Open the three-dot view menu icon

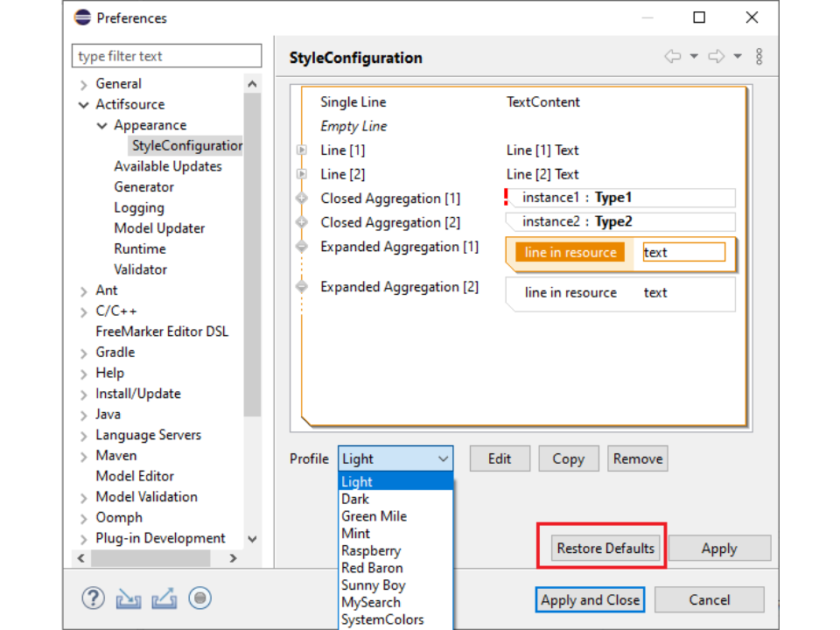[x=759, y=57]
